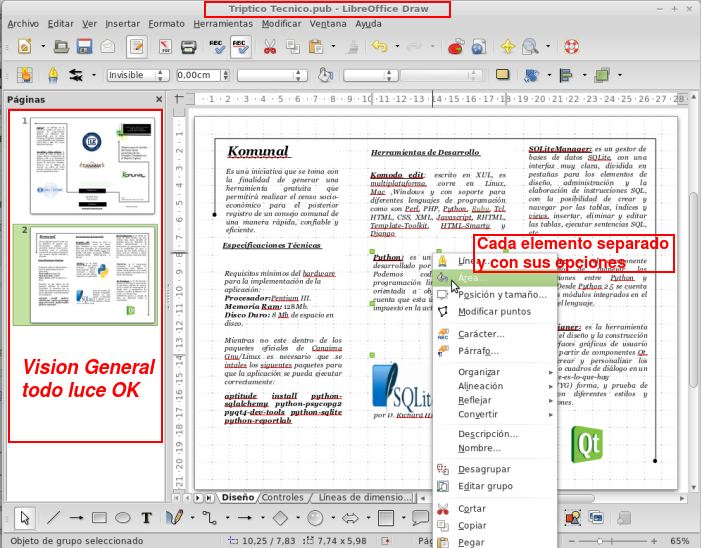Open the Archivo menu
Screen dimensions: 701x548
[23, 24]
